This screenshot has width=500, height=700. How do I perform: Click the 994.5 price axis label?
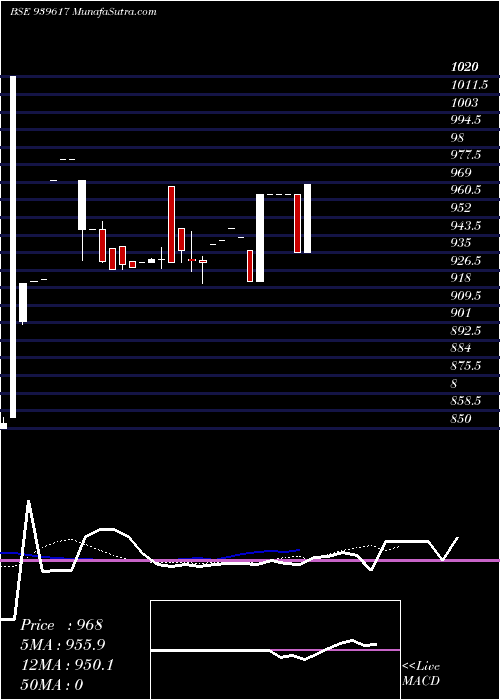466,120
